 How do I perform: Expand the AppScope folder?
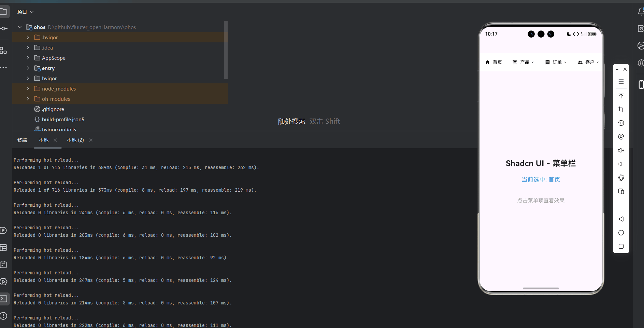pyautogui.click(x=28, y=58)
